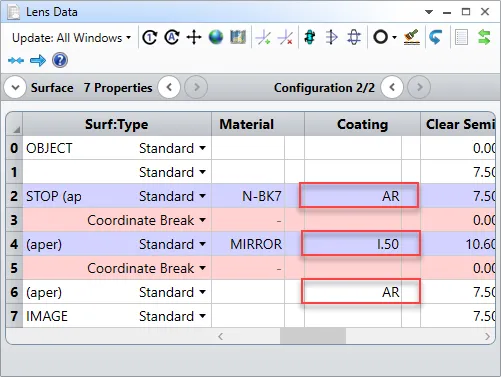Select row header 7 IMAGE
Screen dimensions: 501x377
tap(14, 316)
